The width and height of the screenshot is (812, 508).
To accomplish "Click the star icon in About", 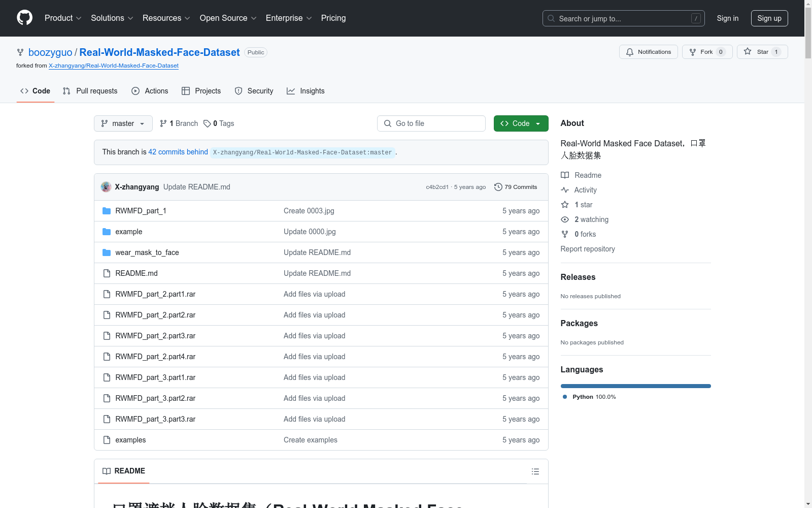I will pos(565,205).
